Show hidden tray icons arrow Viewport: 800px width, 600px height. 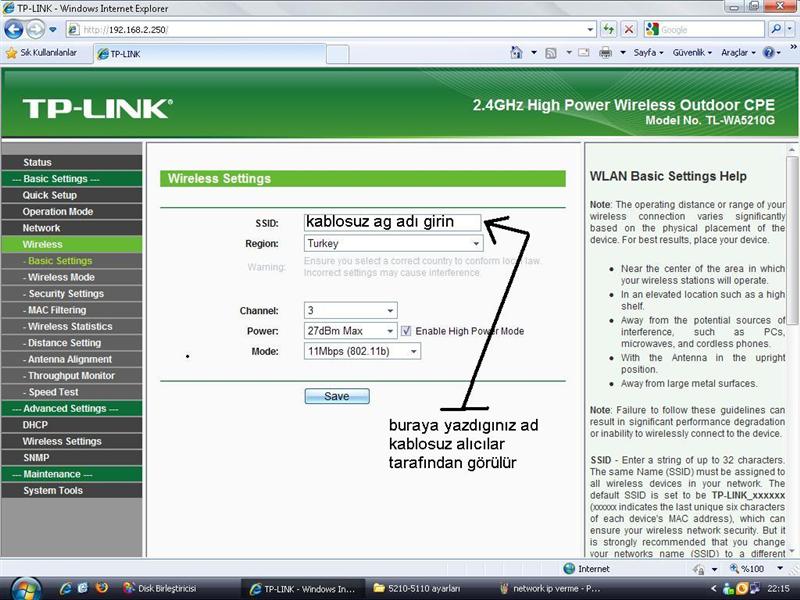coord(714,589)
